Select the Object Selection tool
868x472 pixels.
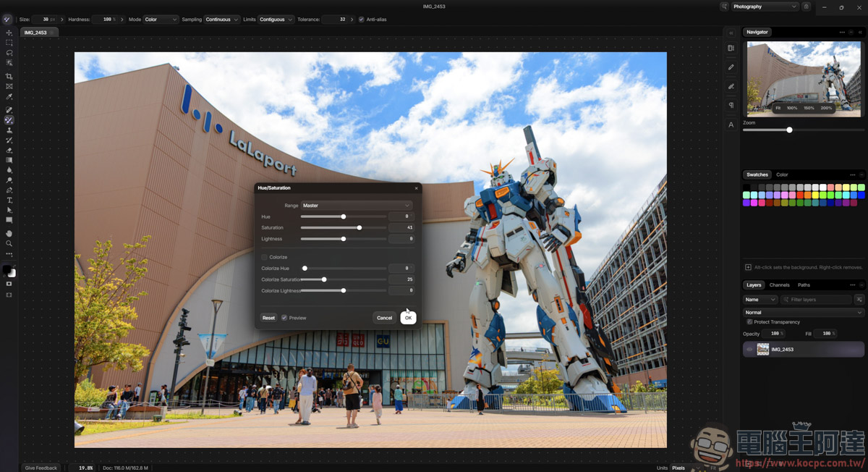pyautogui.click(x=9, y=63)
